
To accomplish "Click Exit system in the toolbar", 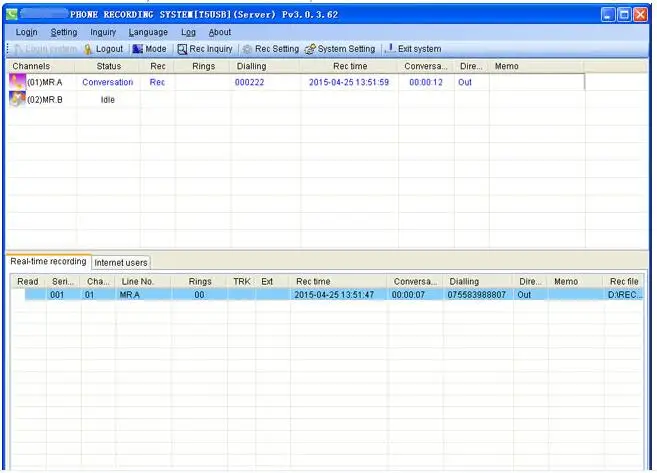I will tap(414, 49).
